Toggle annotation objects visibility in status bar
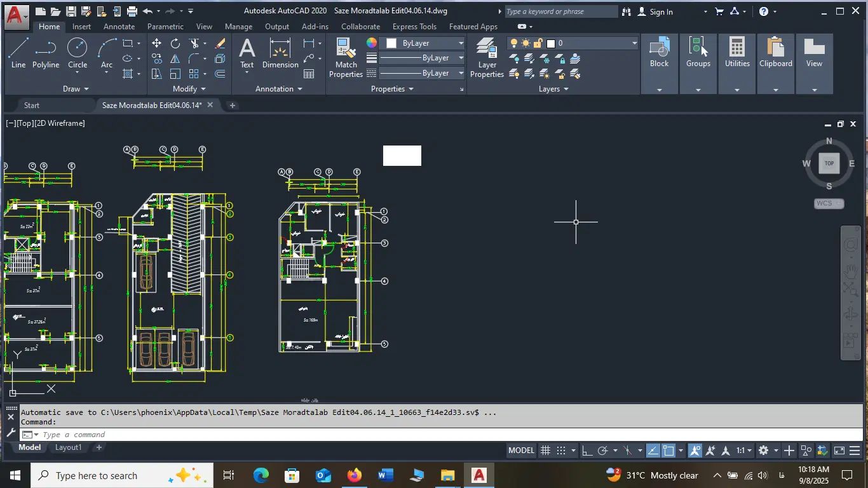The width and height of the screenshot is (868, 488). [x=695, y=451]
